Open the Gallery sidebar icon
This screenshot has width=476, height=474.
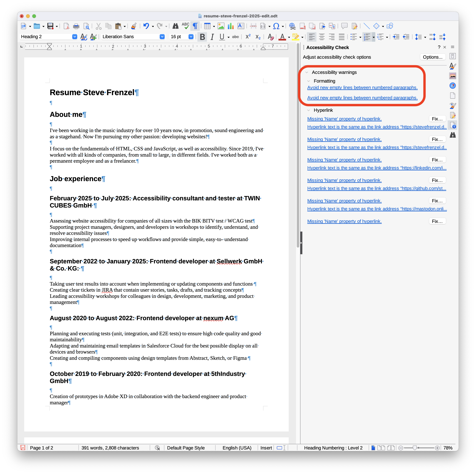pyautogui.click(x=452, y=76)
